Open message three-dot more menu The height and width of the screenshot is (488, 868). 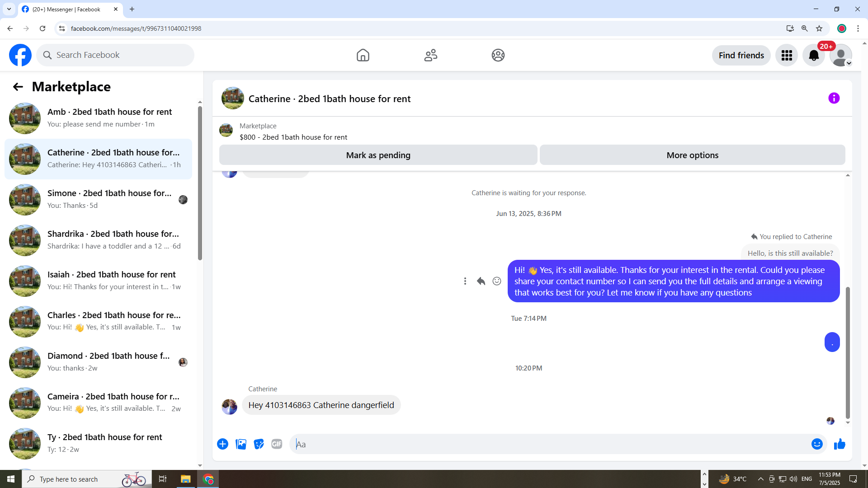[465, 281]
